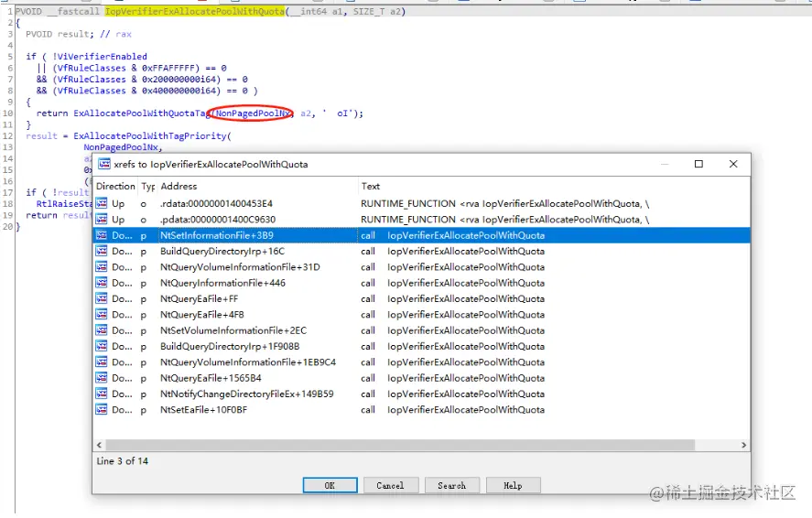Confirm selection with the OK button
The height and width of the screenshot is (518, 812).
click(330, 485)
